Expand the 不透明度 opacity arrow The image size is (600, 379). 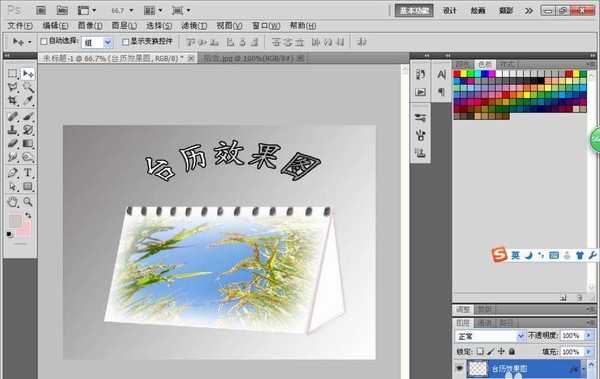coord(589,336)
